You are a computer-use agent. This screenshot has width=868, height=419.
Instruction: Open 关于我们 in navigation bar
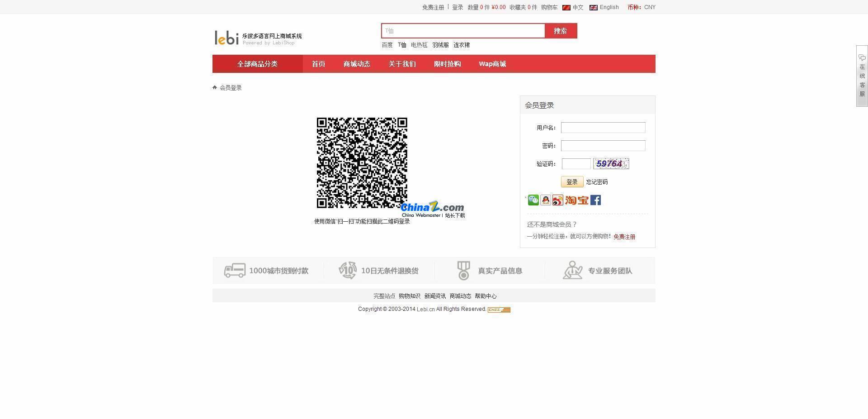[x=402, y=64]
